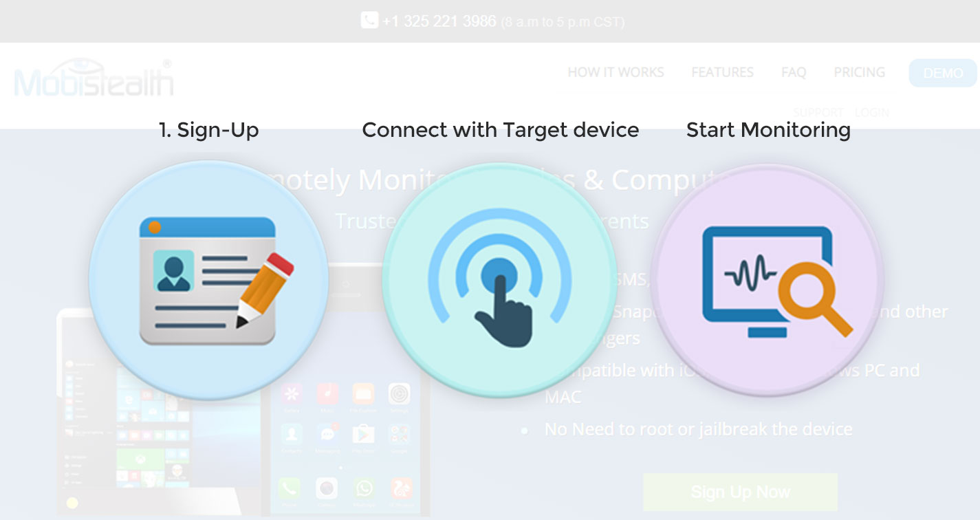Screen dimensions: 980x520
Task: Open the PRICING menu item
Action: 859,72
